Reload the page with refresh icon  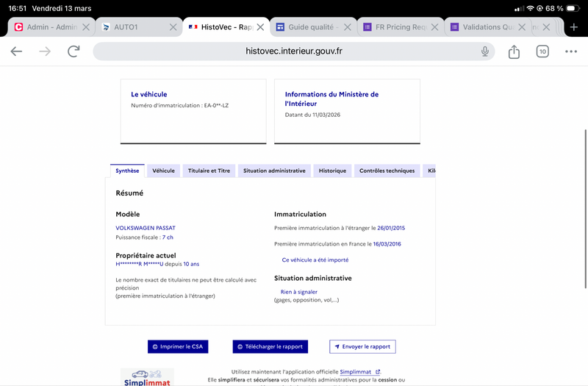point(73,51)
